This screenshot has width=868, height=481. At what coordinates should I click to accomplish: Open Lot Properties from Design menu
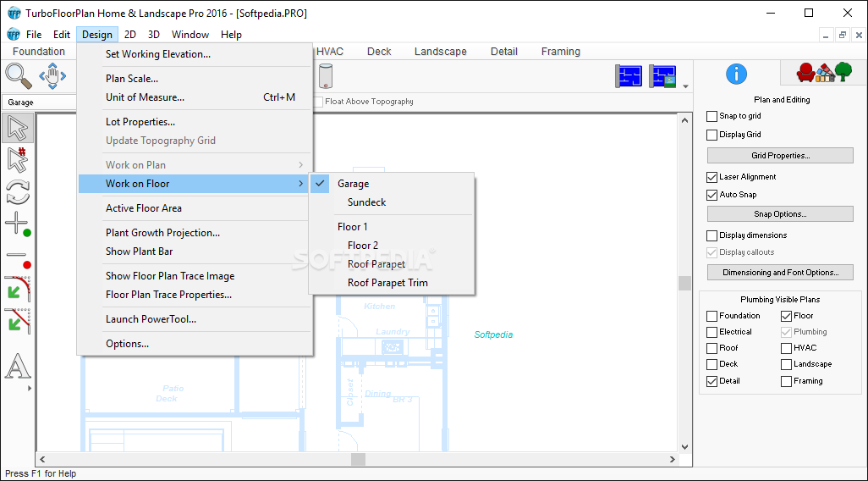coord(195,122)
